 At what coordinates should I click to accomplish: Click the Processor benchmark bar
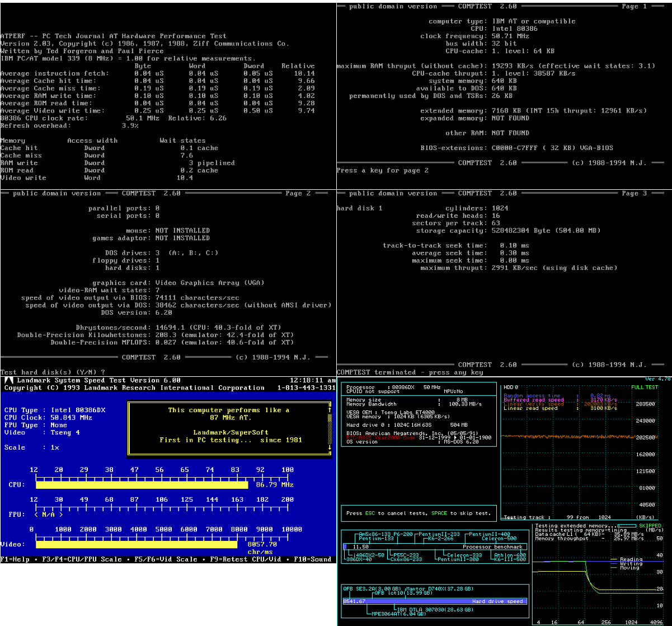click(435, 546)
